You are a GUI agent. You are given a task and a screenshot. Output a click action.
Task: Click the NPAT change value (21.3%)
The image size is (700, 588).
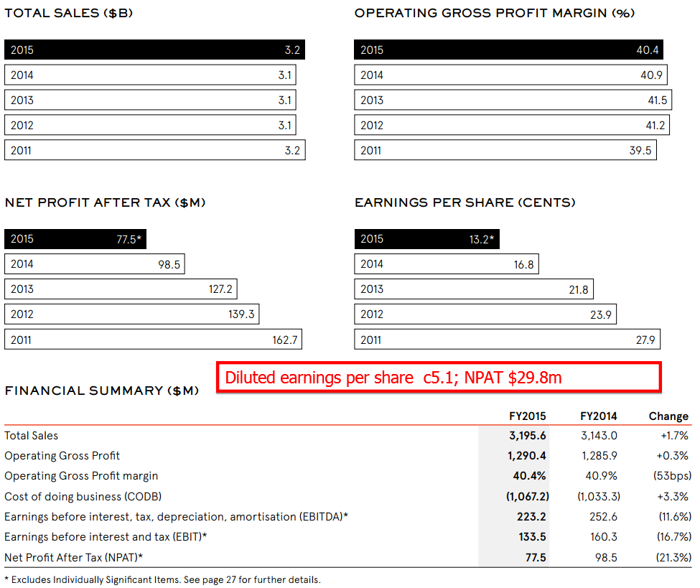pyautogui.click(x=675, y=557)
